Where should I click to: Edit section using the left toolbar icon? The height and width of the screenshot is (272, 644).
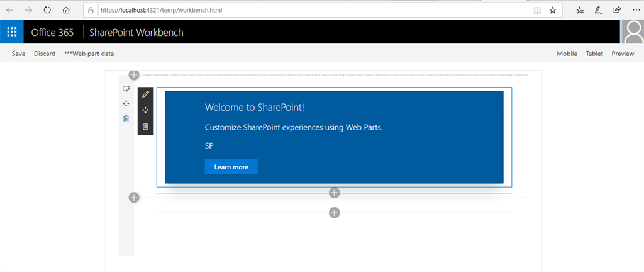126,89
